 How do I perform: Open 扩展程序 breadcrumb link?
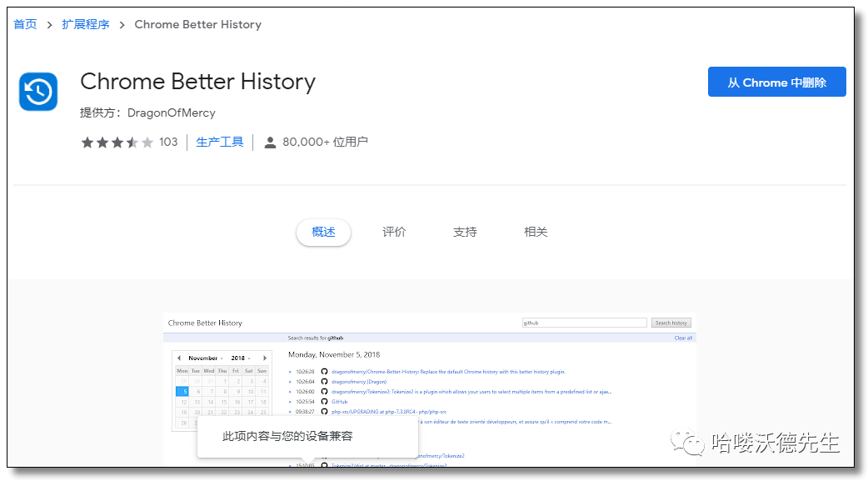click(86, 24)
